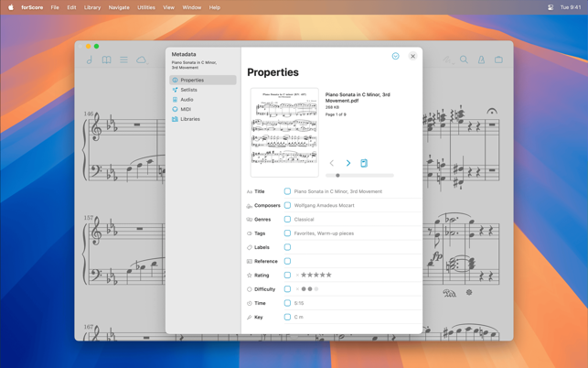Toggle the Labels checkbox
The height and width of the screenshot is (368, 588).
(287, 247)
